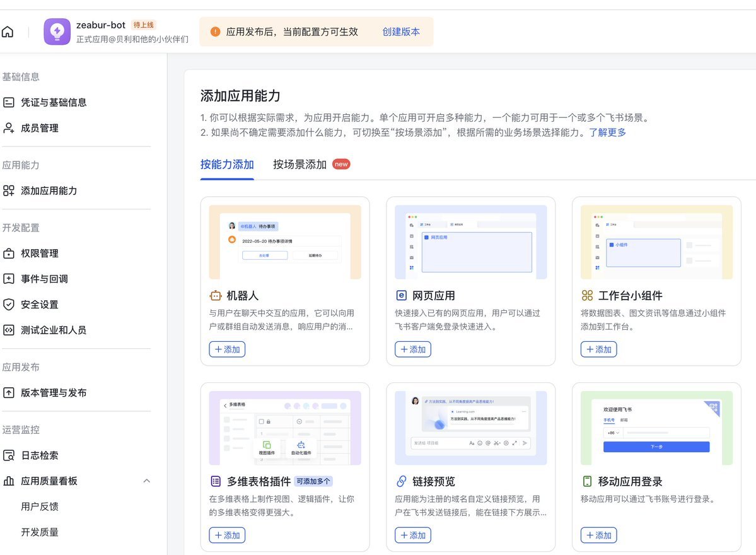This screenshot has height=555, width=756.
Task: Click 添加 on the 机器人 card
Action: click(226, 349)
